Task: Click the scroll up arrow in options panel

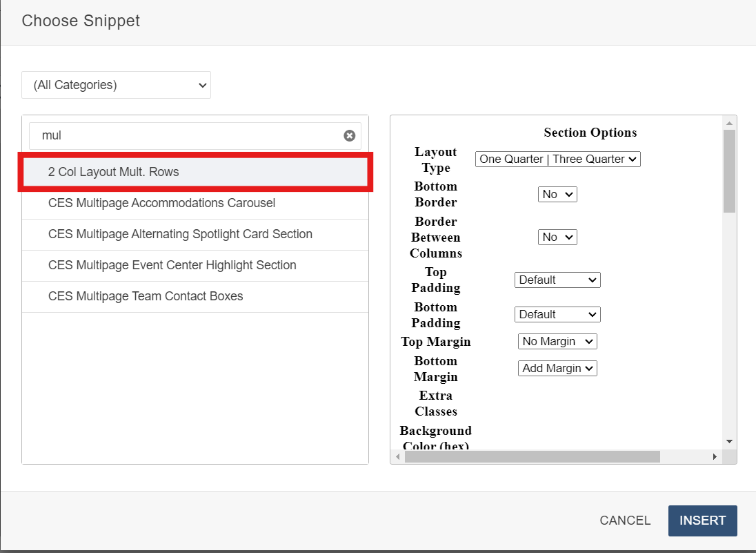Action: 729,123
